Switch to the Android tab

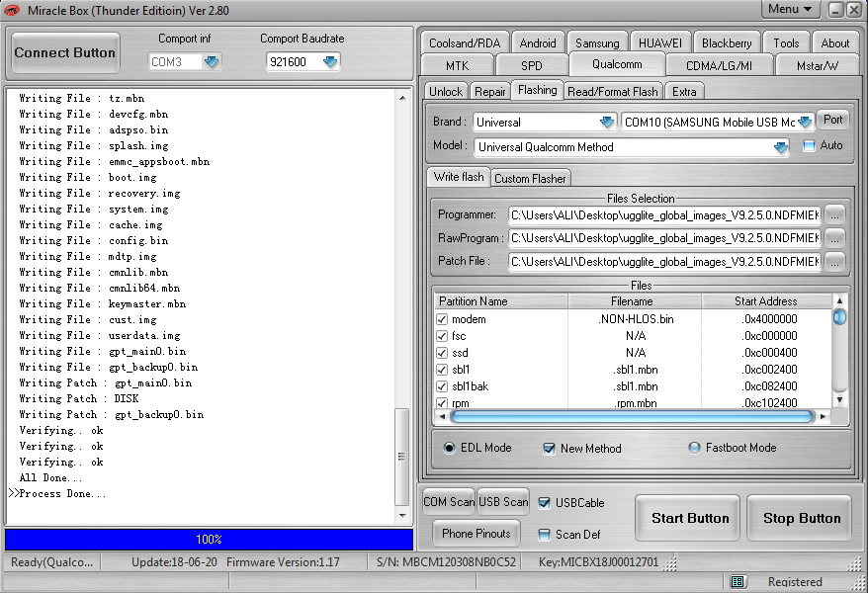(538, 43)
